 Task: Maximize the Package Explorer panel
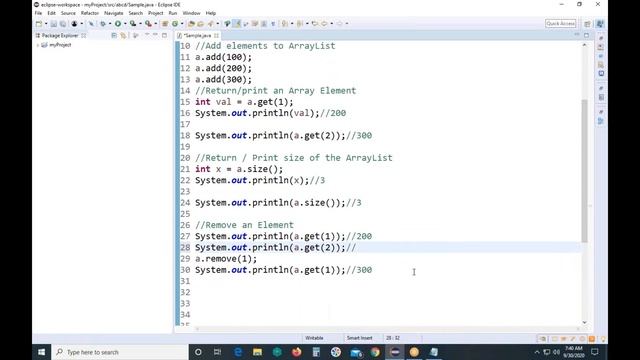[x=164, y=36]
